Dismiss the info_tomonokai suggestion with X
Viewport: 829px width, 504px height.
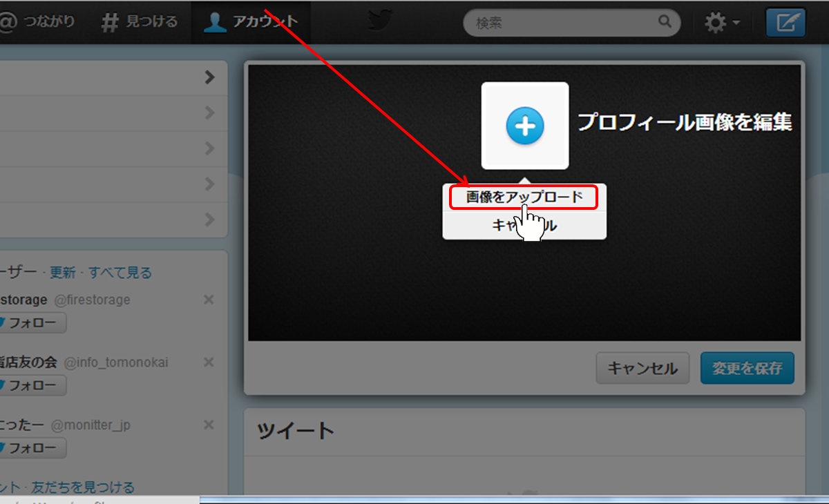pos(209,362)
